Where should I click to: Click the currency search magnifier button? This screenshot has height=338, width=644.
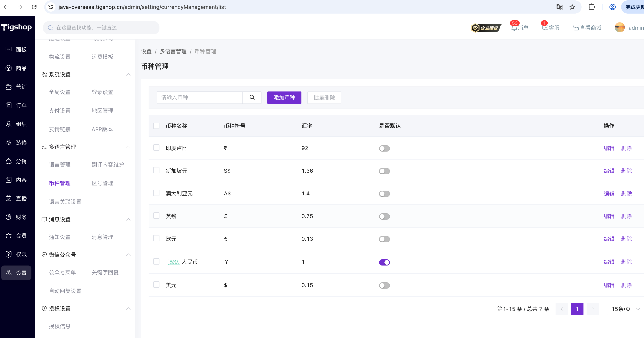point(252,97)
